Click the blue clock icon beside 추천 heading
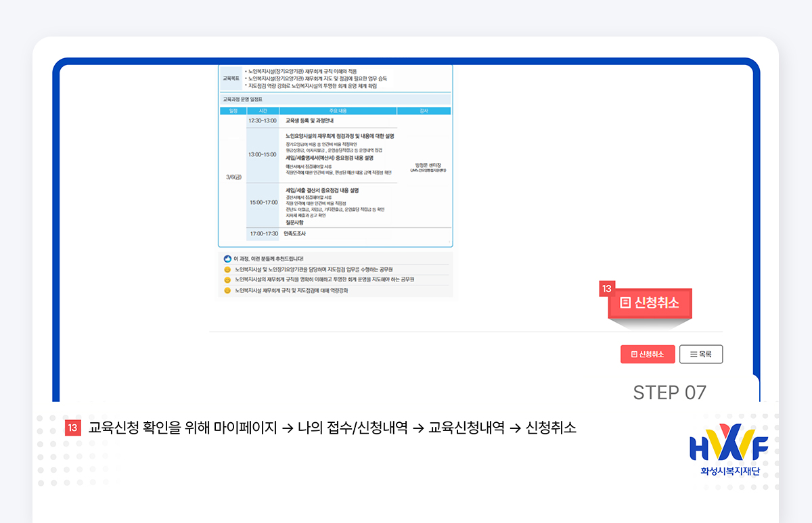 [x=228, y=258]
